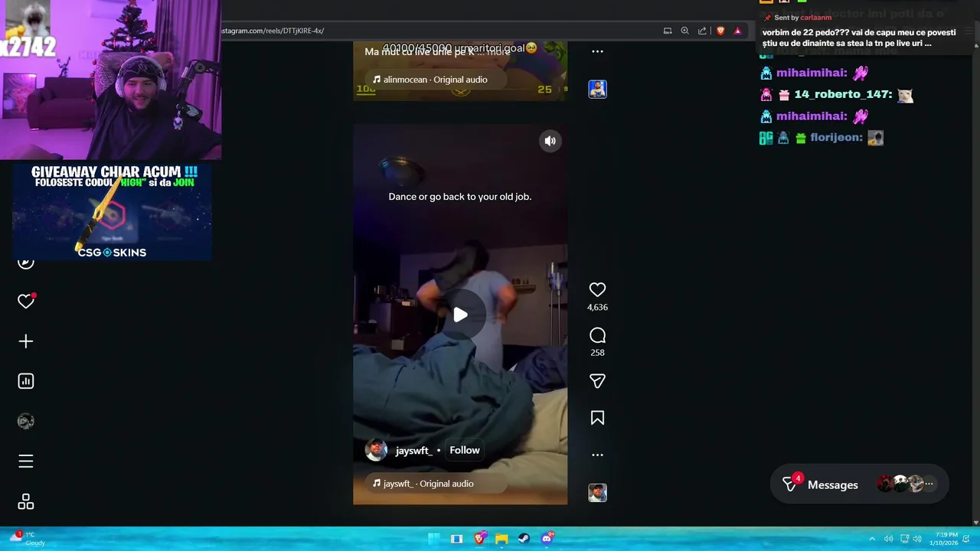Open the floating Messages button

point(859,484)
